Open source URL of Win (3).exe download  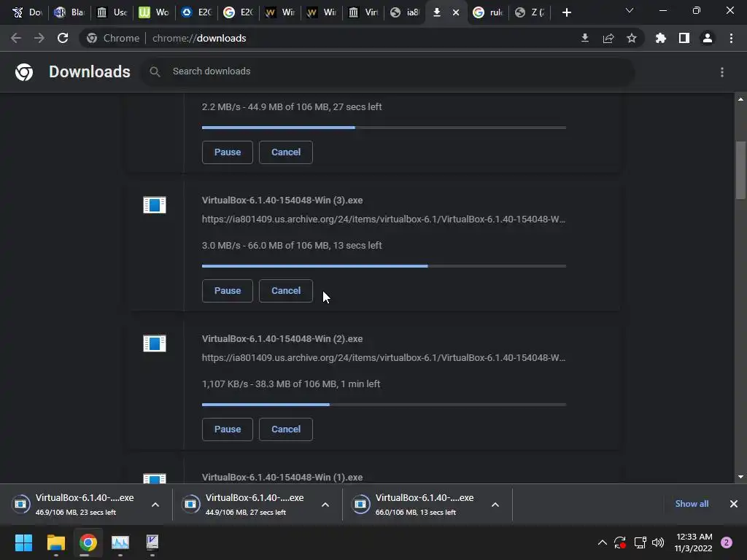pyautogui.click(x=384, y=219)
